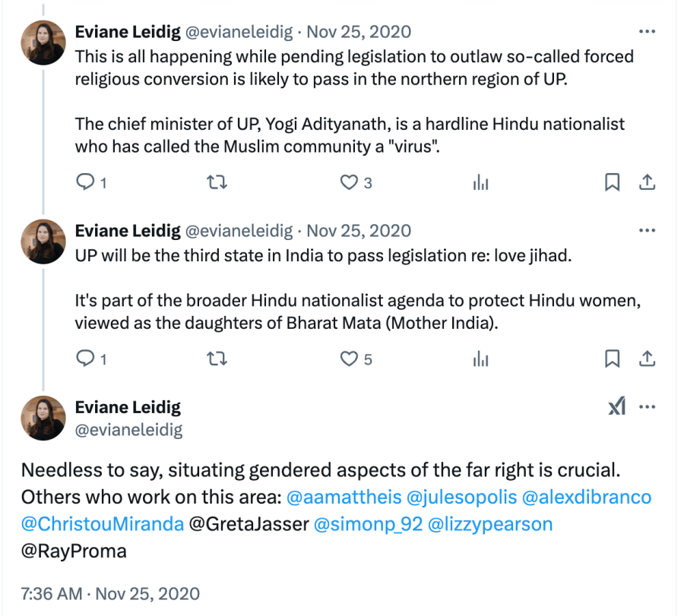The width and height of the screenshot is (684, 616).
Task: Open more options on love jihad tweet
Action: [647, 231]
